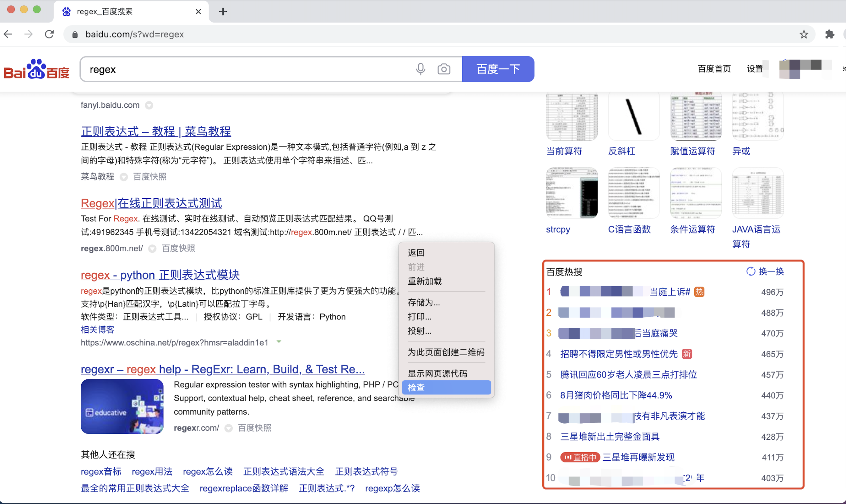Expand the dropdown arrow beside 菜鸟教程 source
The height and width of the screenshot is (504, 846).
[x=124, y=177]
